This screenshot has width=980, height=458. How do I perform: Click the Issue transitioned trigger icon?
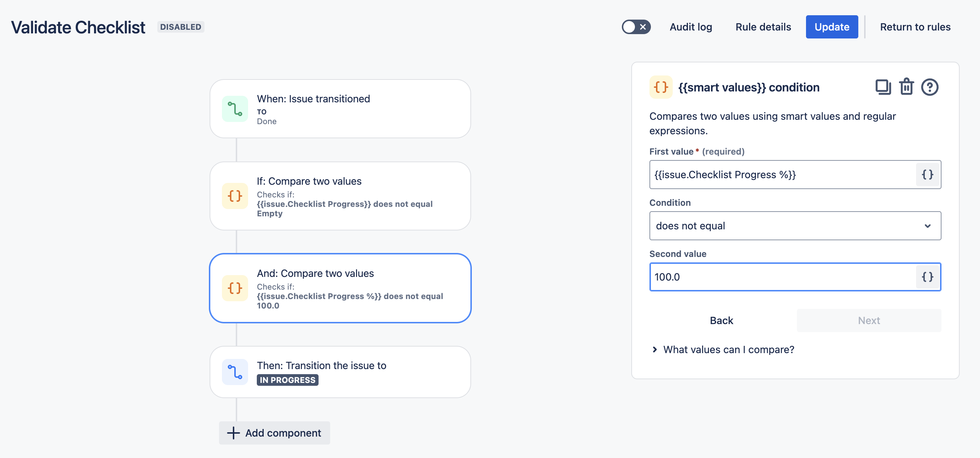click(235, 109)
